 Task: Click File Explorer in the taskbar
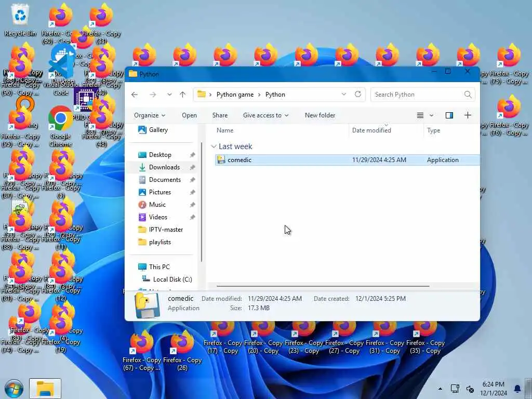pyautogui.click(x=45, y=389)
